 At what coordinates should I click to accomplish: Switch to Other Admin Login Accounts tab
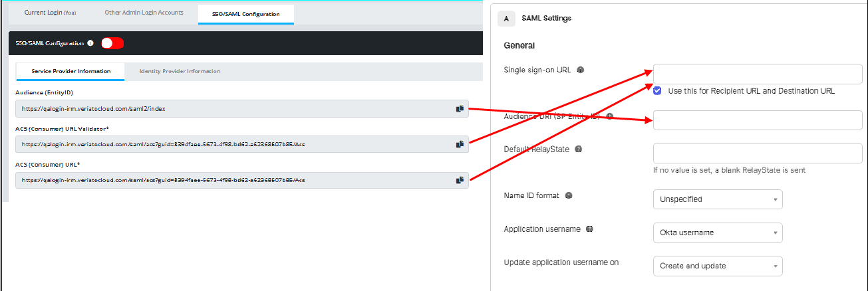(144, 13)
